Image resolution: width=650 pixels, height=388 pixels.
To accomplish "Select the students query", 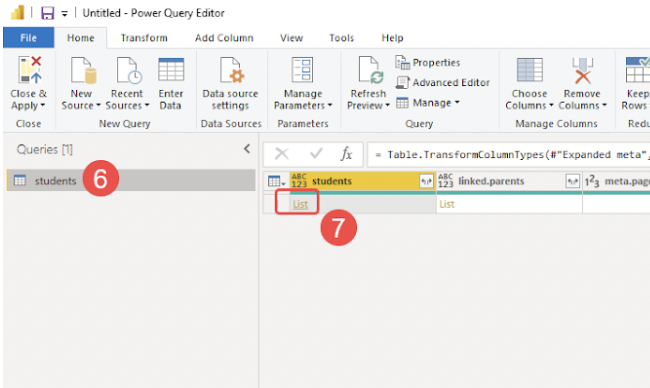I will point(131,180).
